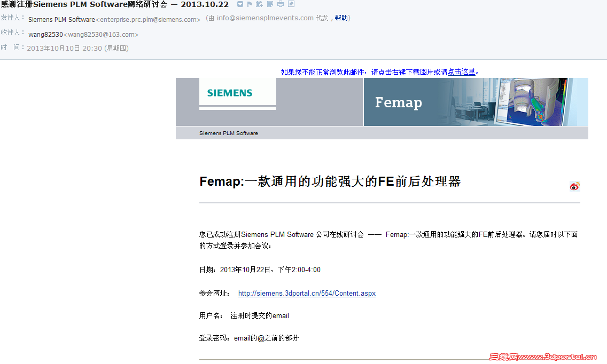
Task: Follow the siemens.3dportal.cn meeting URL
Action: 307,293
